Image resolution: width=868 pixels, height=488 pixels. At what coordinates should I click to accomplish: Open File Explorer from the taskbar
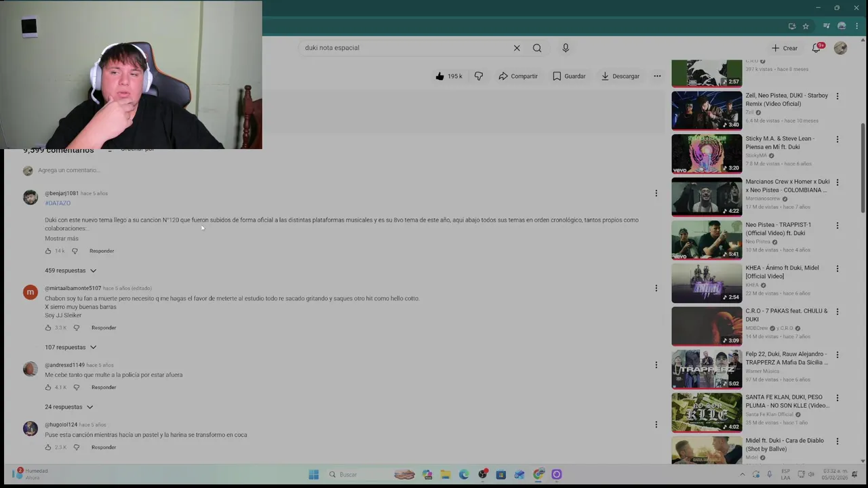tap(446, 474)
